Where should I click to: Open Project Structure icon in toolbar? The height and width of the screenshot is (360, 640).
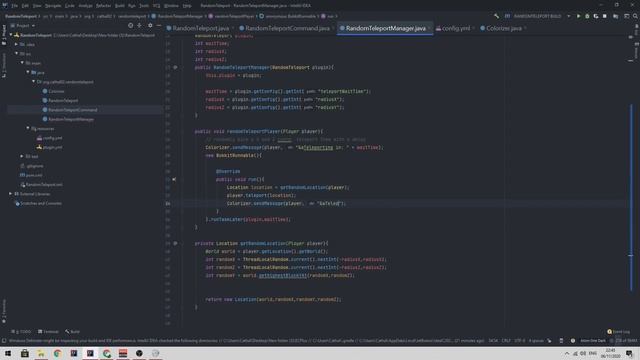click(x=616, y=16)
